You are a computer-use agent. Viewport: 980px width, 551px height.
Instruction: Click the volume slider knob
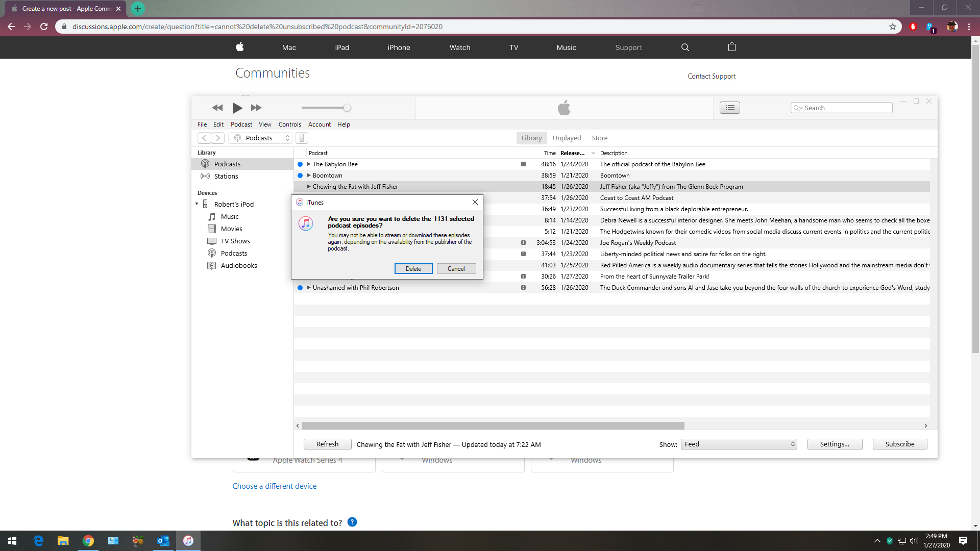[x=347, y=108]
